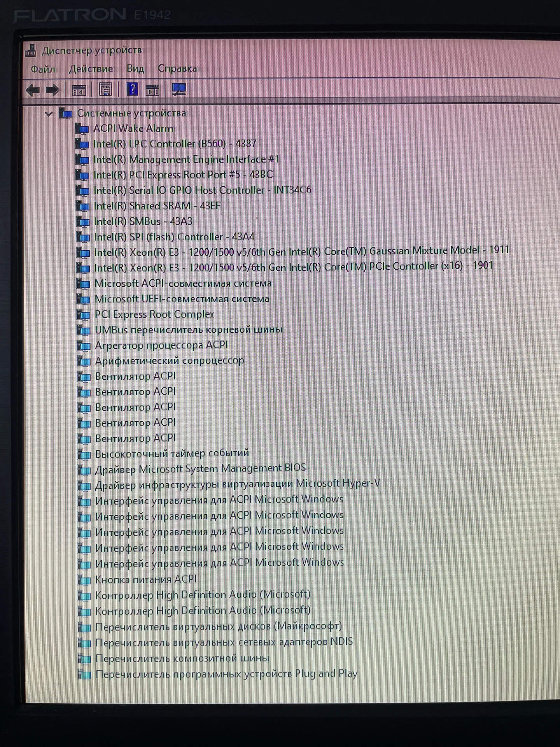
Task: Click the Serial IO GPIO Host Controller icon
Action: [82, 191]
